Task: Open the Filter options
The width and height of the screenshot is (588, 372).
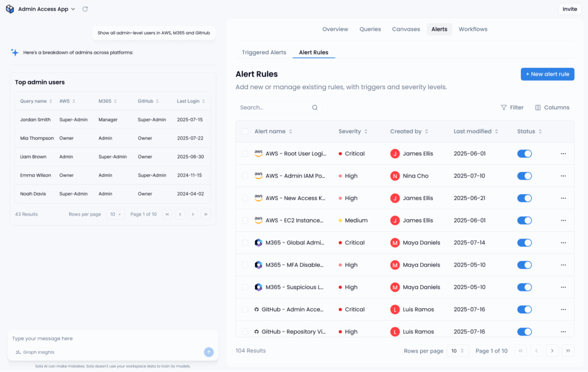Action: pos(512,107)
